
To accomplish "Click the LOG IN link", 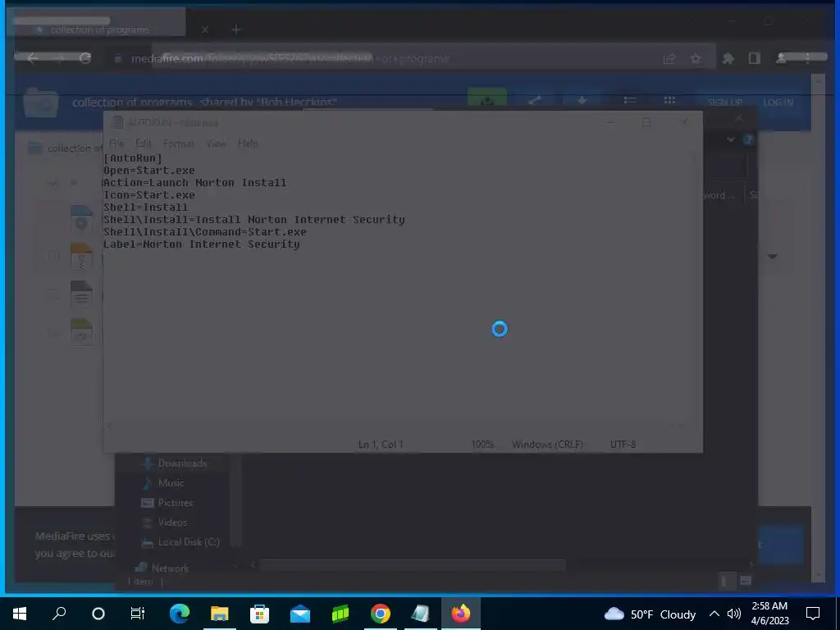I will 778,103.
